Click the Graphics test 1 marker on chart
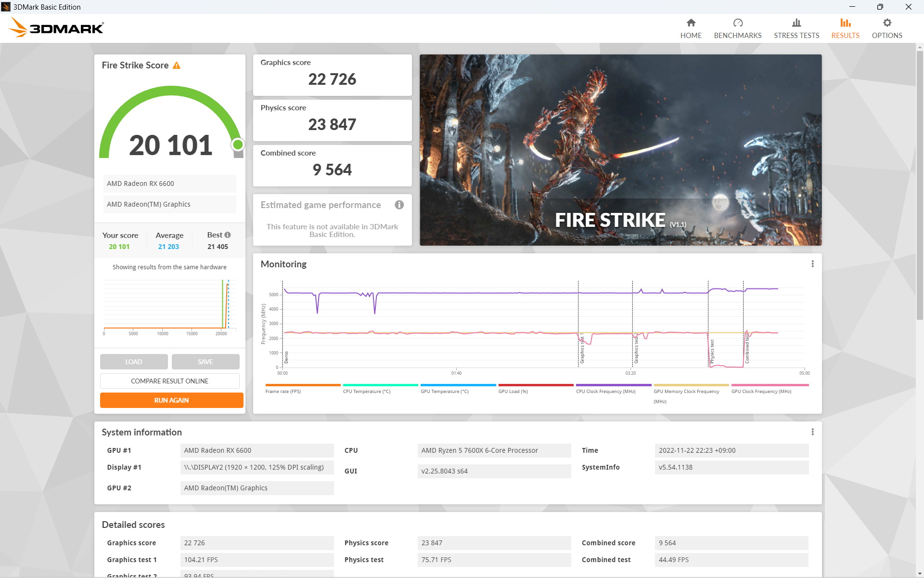Viewport: 924px width, 578px height. [x=582, y=348]
